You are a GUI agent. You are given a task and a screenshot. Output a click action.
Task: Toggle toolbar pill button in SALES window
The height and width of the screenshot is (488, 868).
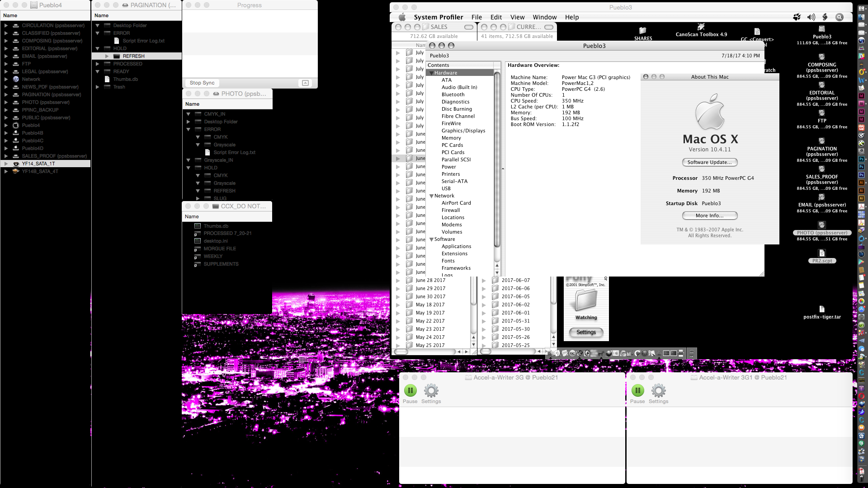point(469,27)
